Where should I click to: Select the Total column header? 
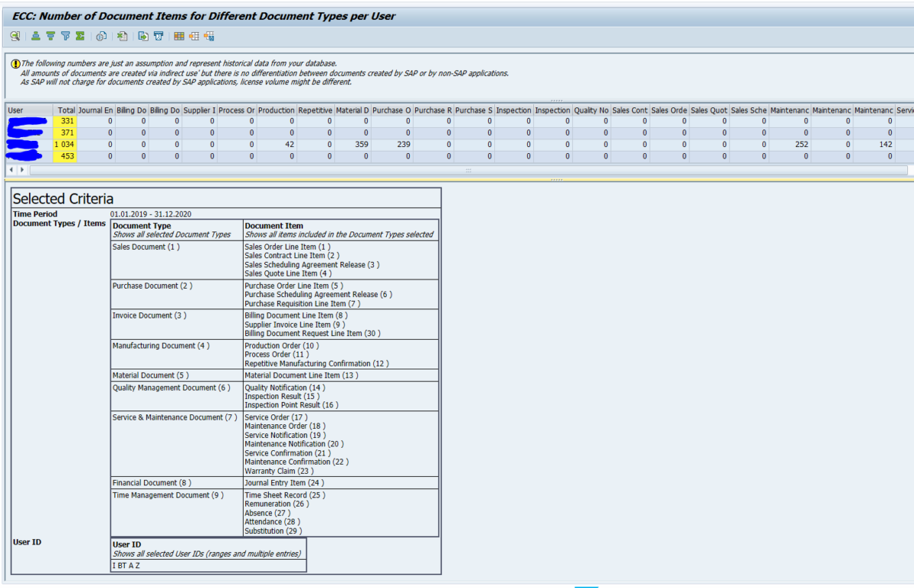(x=66, y=110)
